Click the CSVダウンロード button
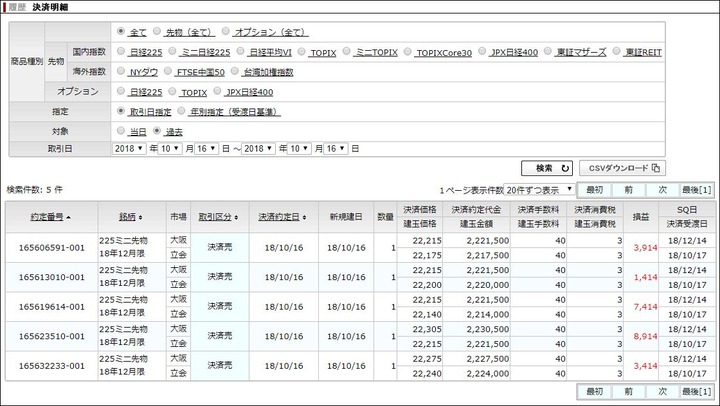 point(622,168)
